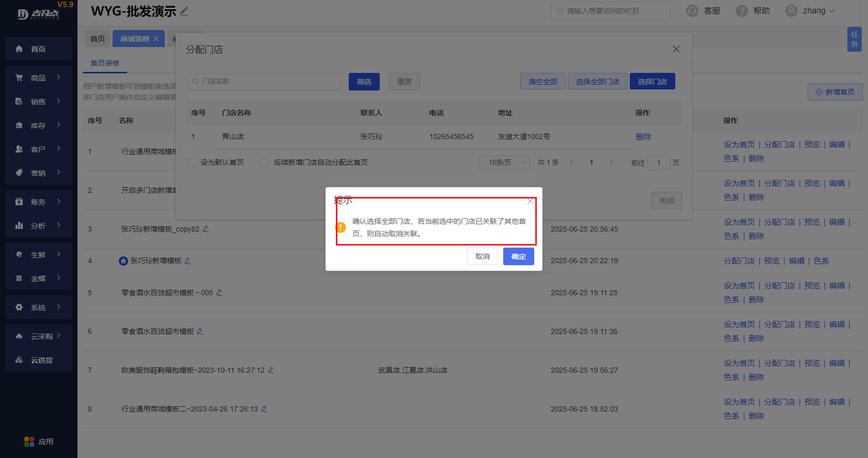Click the 帮助 help question-mark icon
The width and height of the screenshot is (868, 458).
click(741, 11)
